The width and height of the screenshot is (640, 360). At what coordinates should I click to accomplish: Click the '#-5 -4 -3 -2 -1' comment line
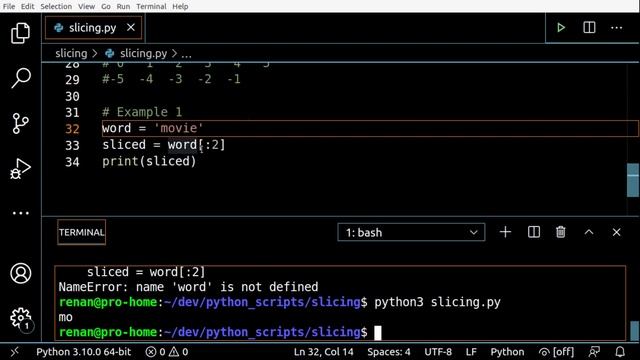coord(171,79)
